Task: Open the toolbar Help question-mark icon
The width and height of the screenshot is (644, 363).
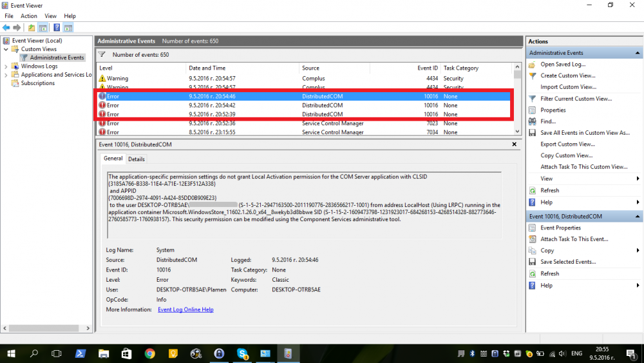Action: click(57, 28)
